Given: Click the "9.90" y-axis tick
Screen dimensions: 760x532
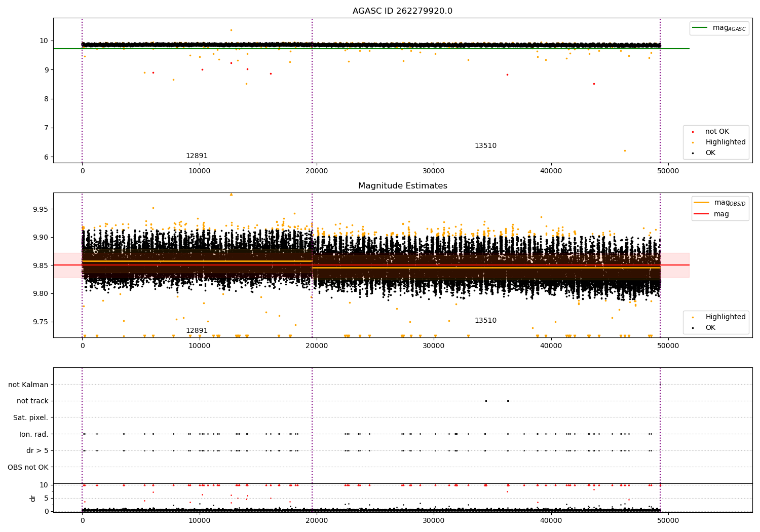Looking at the screenshot, I should coord(40,238).
